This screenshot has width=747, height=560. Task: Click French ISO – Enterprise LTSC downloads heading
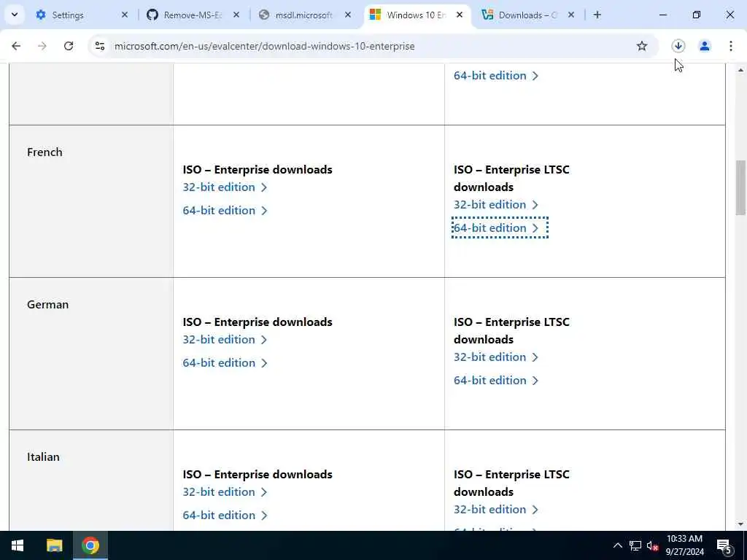[x=511, y=178]
